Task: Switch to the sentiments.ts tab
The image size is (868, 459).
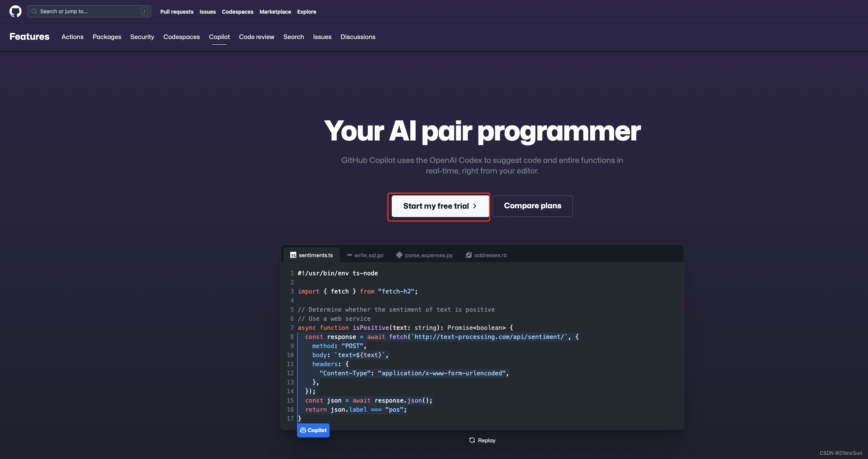Action: (x=311, y=255)
